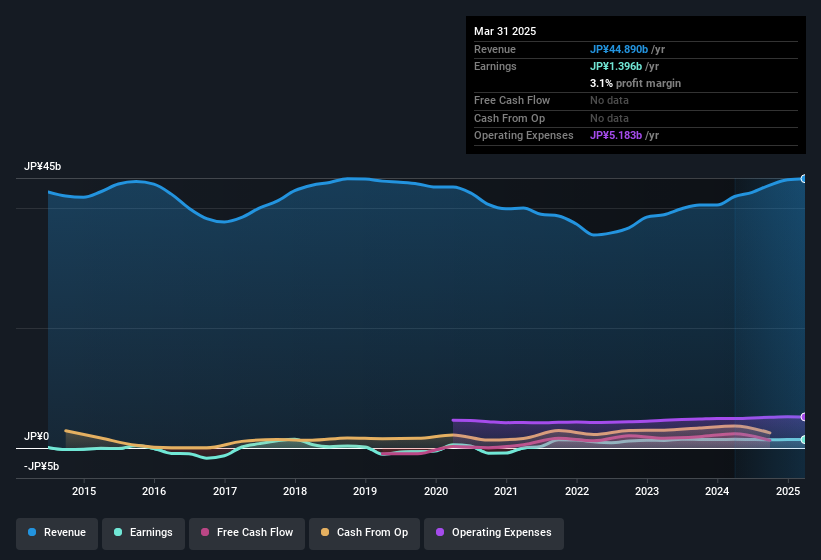Click the JP¥44.890b revenue value
The height and width of the screenshot is (560, 821).
(619, 49)
